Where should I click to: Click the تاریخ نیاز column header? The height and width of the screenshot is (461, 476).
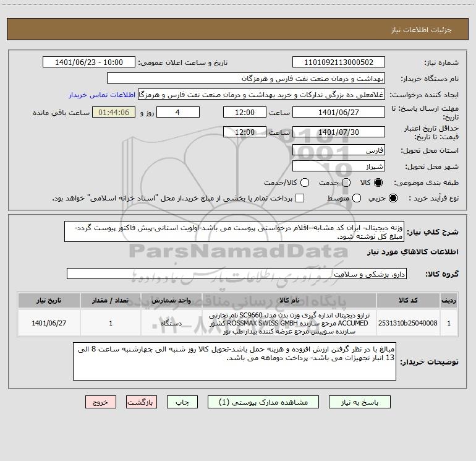[49, 301]
